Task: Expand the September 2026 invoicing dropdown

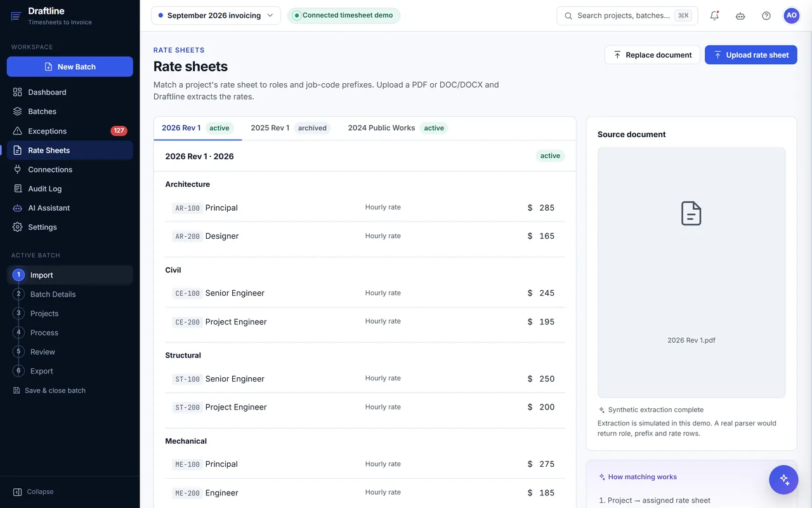Action: click(216, 15)
